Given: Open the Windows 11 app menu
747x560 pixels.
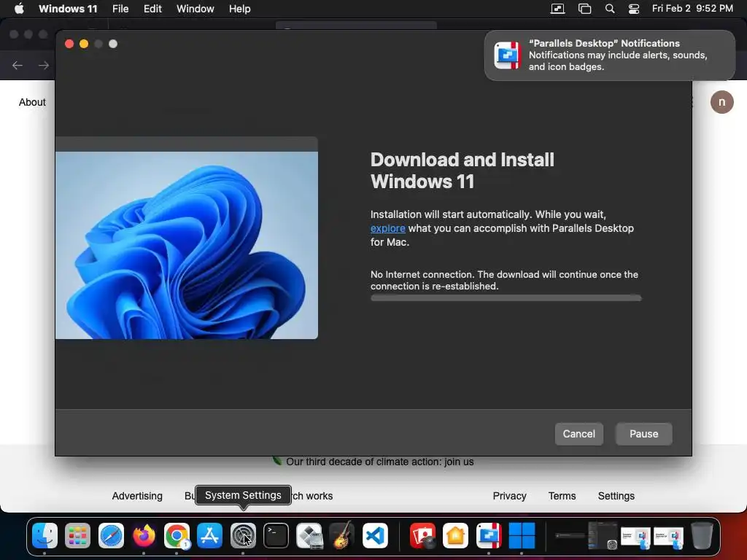Looking at the screenshot, I should pos(68,9).
